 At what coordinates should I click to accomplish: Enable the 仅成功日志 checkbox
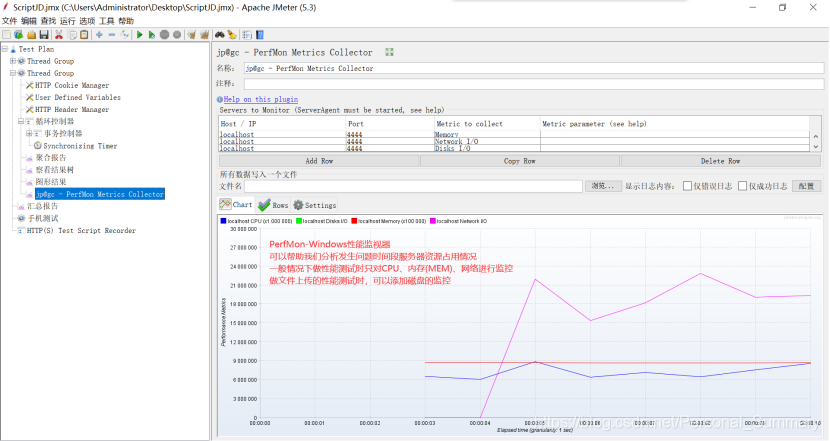743,186
